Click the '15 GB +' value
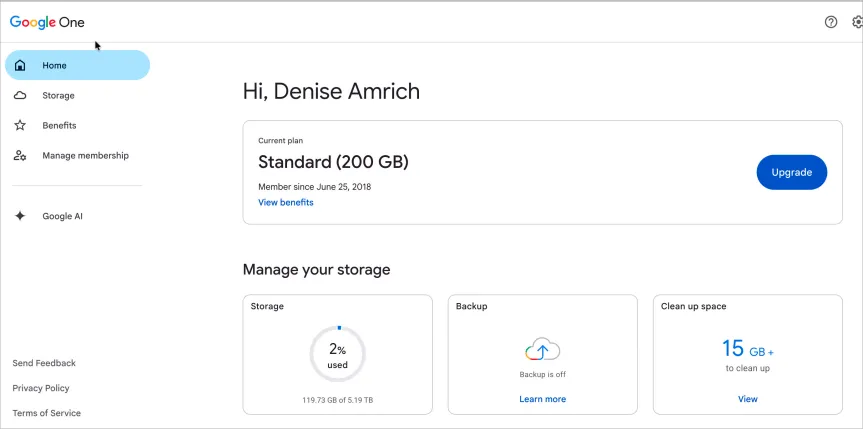 747,349
